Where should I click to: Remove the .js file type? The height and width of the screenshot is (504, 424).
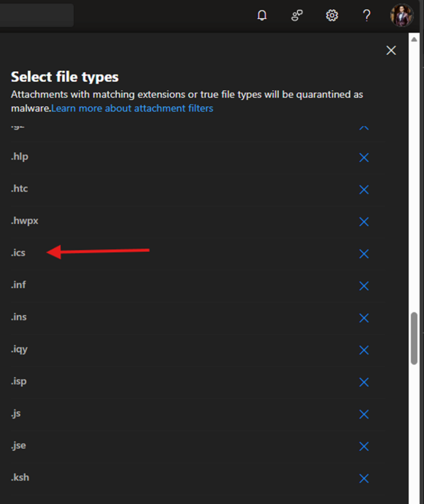pyautogui.click(x=364, y=414)
